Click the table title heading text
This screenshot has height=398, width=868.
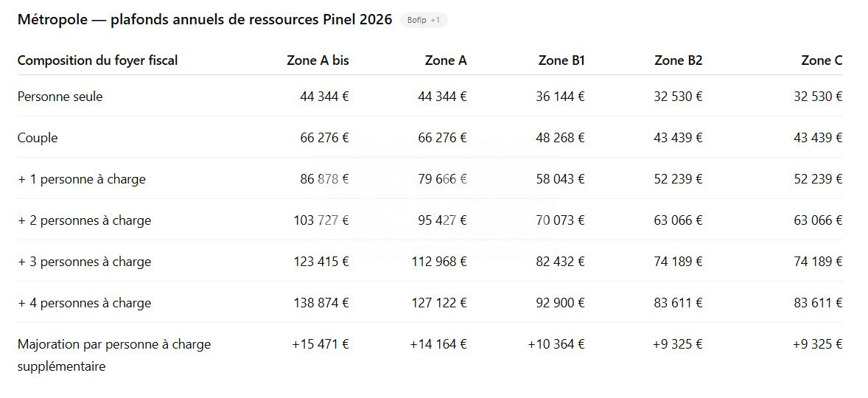[x=205, y=20]
